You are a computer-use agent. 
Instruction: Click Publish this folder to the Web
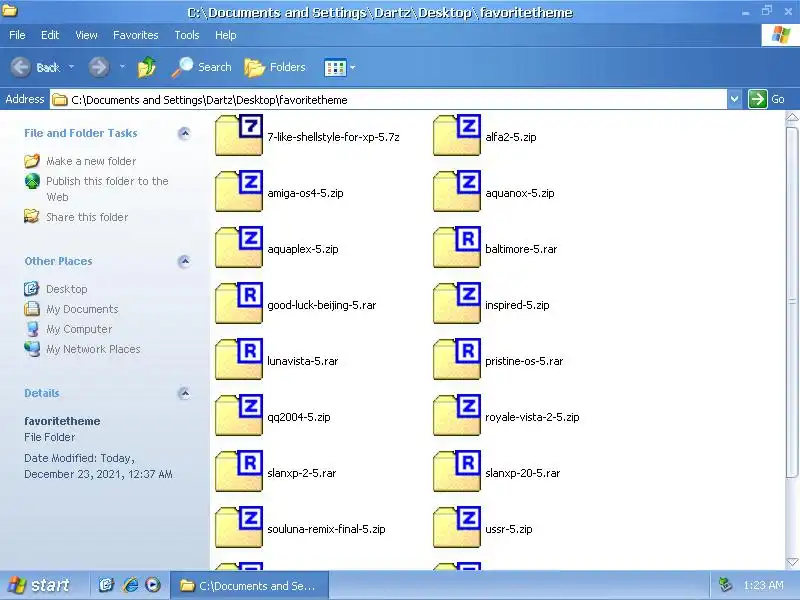coord(107,189)
